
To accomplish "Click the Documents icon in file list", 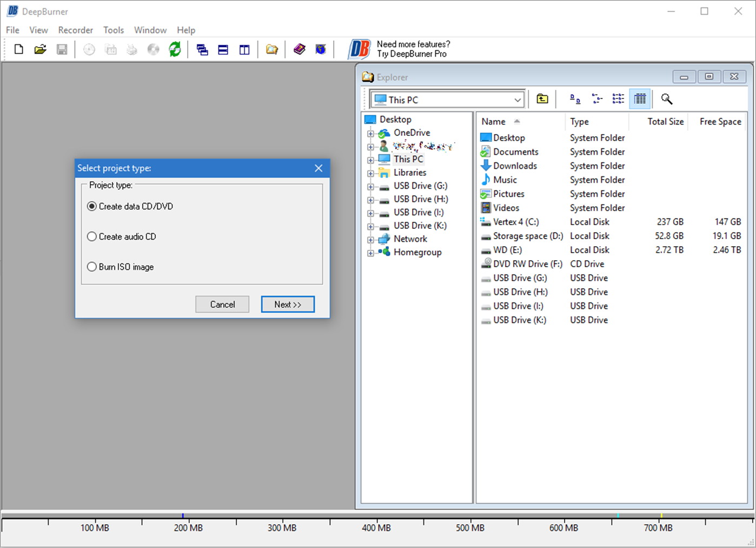I will [x=486, y=152].
